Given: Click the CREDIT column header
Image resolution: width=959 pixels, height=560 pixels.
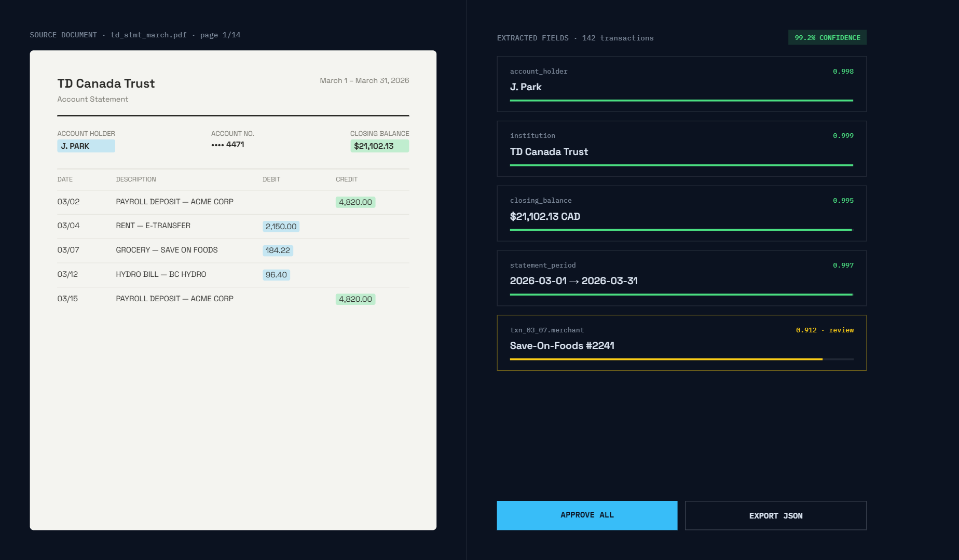Looking at the screenshot, I should point(347,179).
